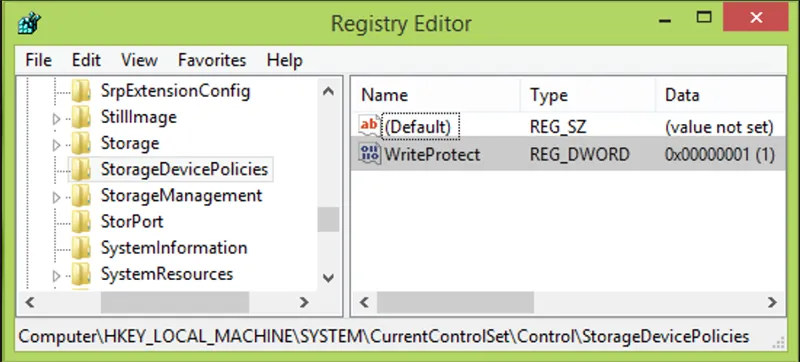Image resolution: width=800 pixels, height=362 pixels.
Task: Click the tree pane horizontal scrollbar thumb
Action: pos(174,302)
